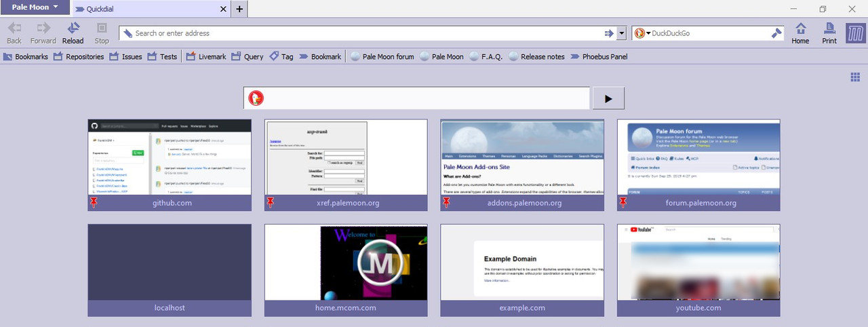The height and width of the screenshot is (327, 868).
Task: Click the Forward navigation button
Action: tap(43, 33)
